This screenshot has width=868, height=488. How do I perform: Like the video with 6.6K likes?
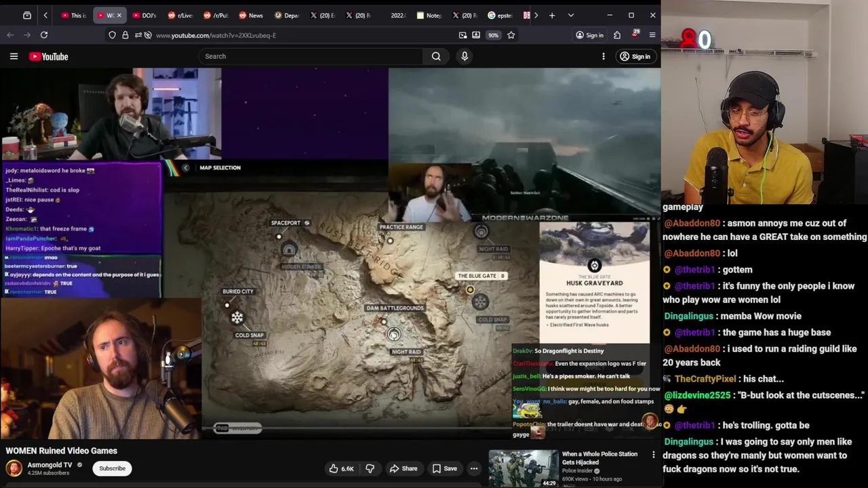342,468
